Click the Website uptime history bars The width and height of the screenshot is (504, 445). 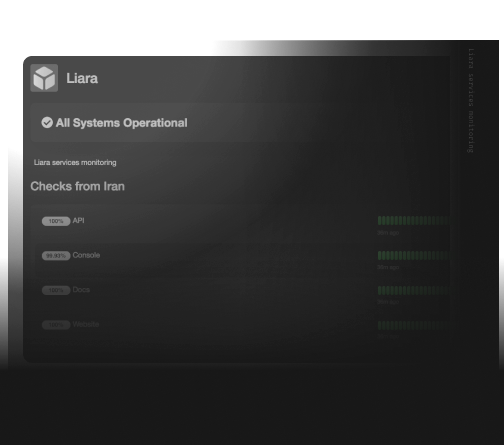(x=413, y=325)
